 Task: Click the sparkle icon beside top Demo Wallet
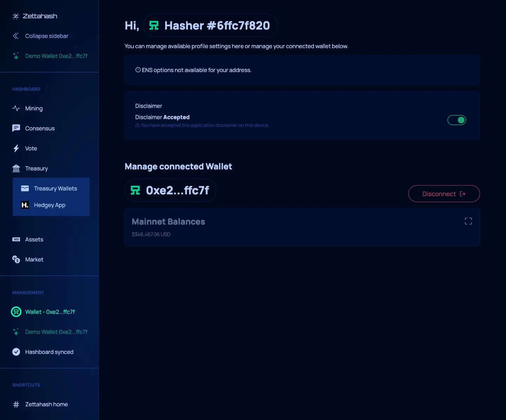coord(16,56)
